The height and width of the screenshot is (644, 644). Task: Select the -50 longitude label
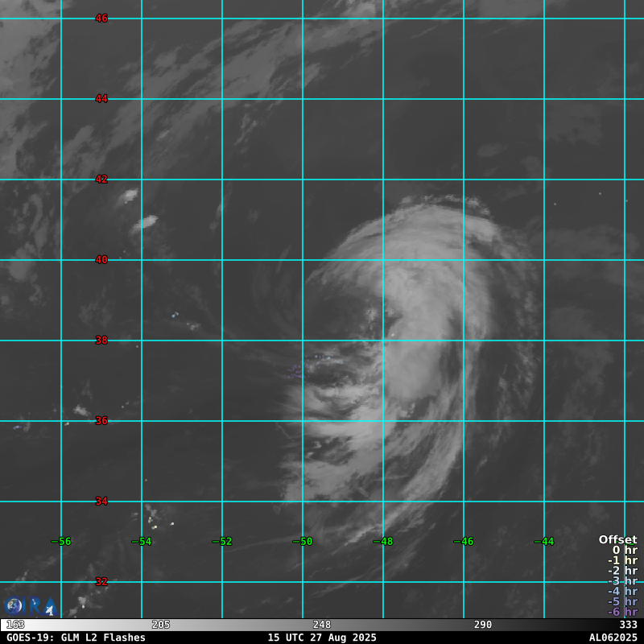(x=302, y=541)
